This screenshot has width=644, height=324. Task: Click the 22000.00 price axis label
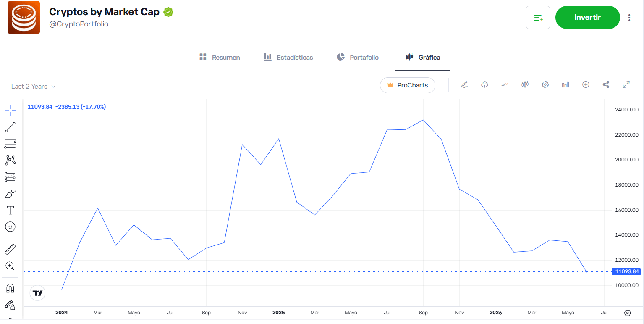tap(626, 135)
